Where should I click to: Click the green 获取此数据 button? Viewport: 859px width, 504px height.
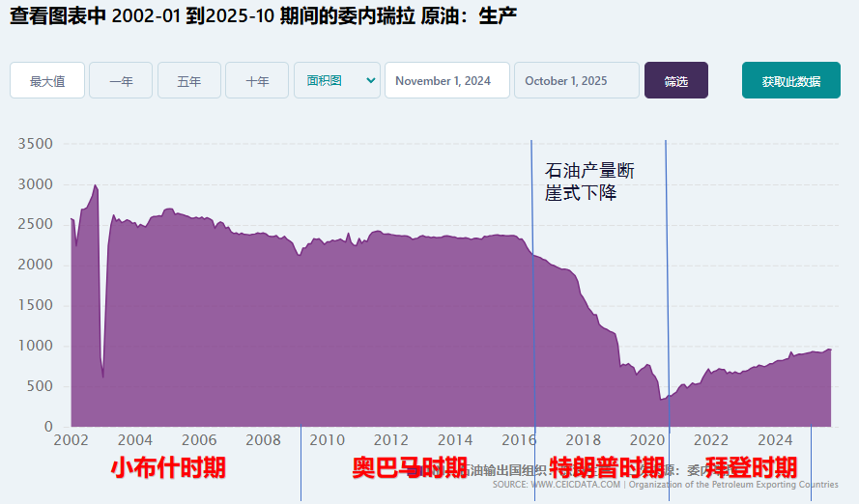(790, 81)
